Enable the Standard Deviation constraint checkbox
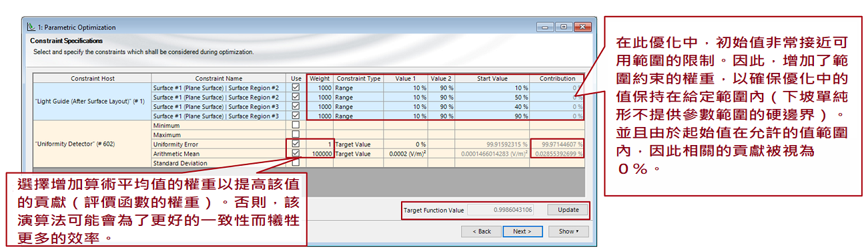The height and width of the screenshot is (252, 868). pyautogui.click(x=295, y=162)
